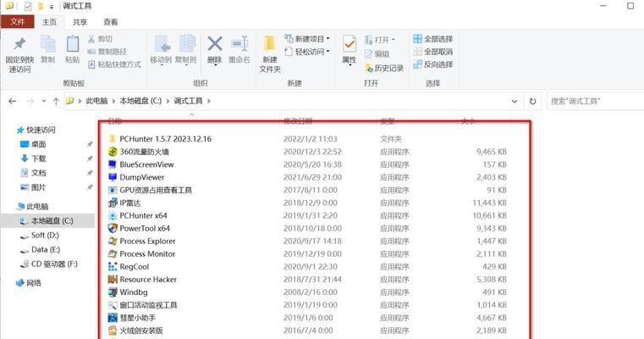The width and height of the screenshot is (644, 339).
Task: Open the File (文件) tab
Action: 17,22
